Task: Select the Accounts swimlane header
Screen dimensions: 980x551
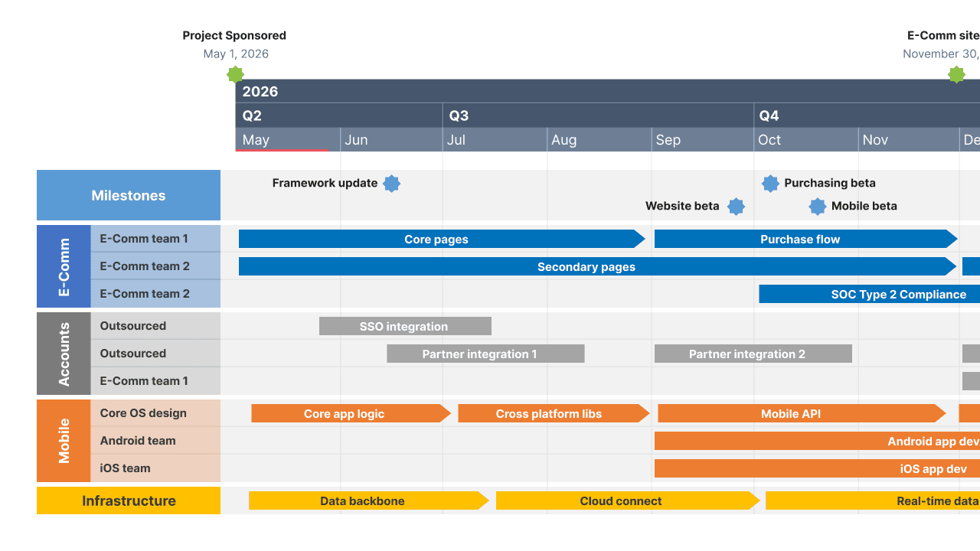Action: pyautogui.click(x=64, y=354)
